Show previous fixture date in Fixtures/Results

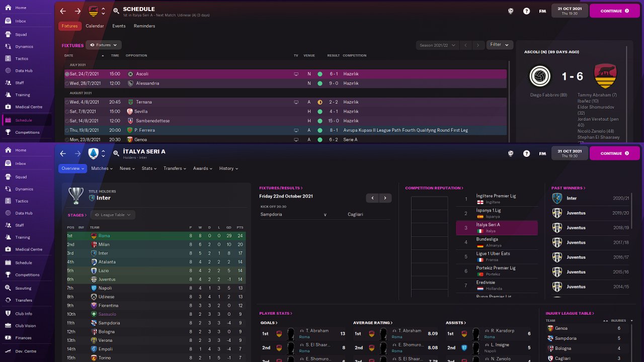372,198
